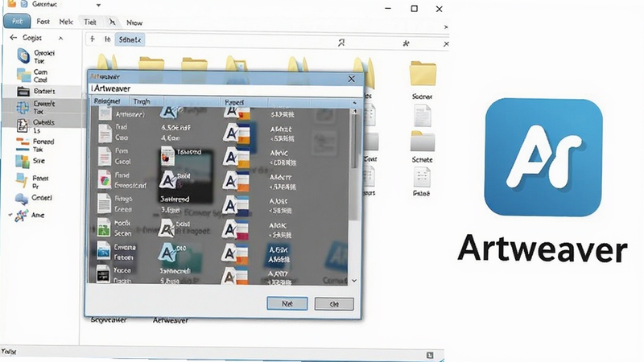The height and width of the screenshot is (362, 644).
Task: Open the Fost ribbon tab
Action: [43, 22]
